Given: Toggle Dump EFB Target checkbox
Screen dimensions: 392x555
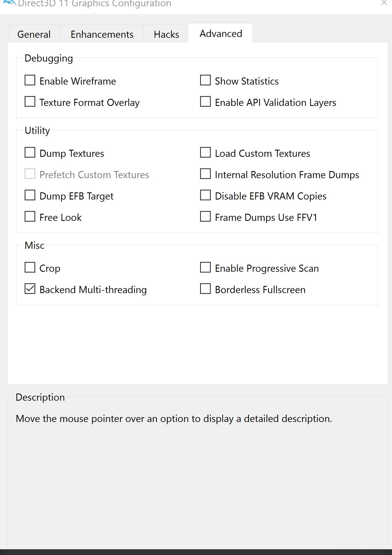Looking at the screenshot, I should (x=30, y=195).
